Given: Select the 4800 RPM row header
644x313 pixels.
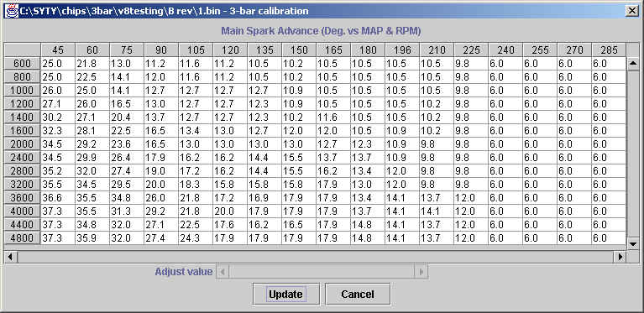Looking at the screenshot, I should tap(22, 238).
